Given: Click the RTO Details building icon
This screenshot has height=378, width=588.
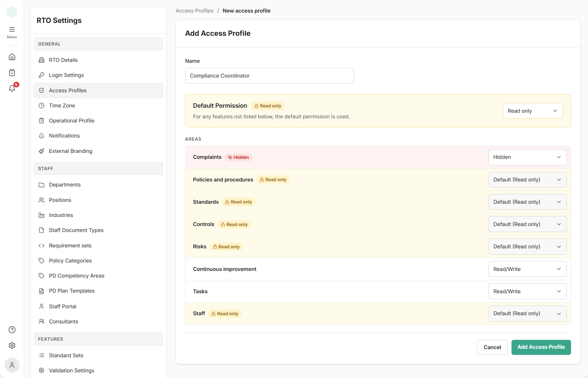Looking at the screenshot, I should (x=41, y=60).
